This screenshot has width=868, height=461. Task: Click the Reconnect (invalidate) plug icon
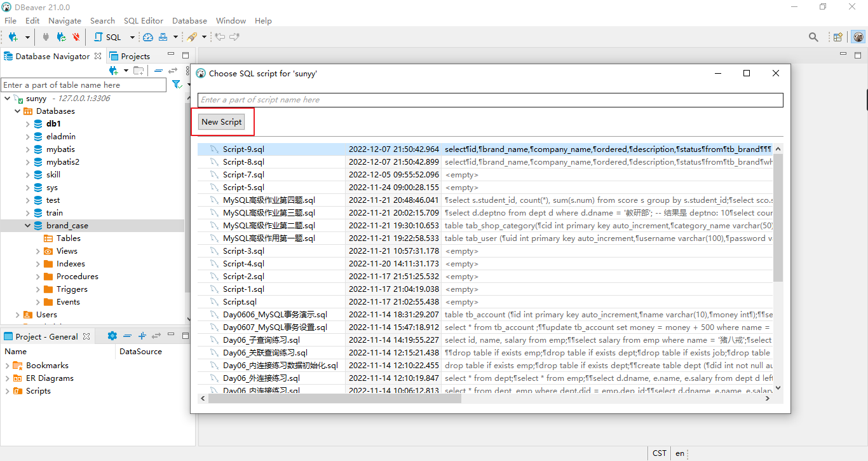coord(61,37)
